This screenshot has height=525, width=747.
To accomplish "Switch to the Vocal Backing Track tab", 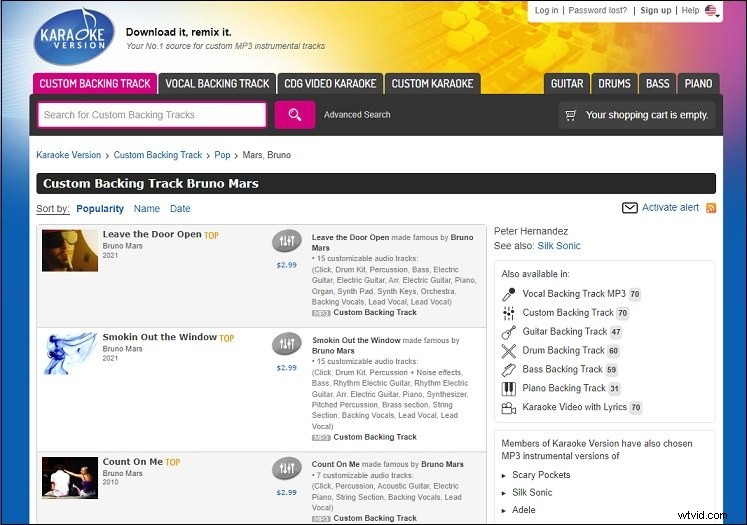I will pyautogui.click(x=217, y=84).
